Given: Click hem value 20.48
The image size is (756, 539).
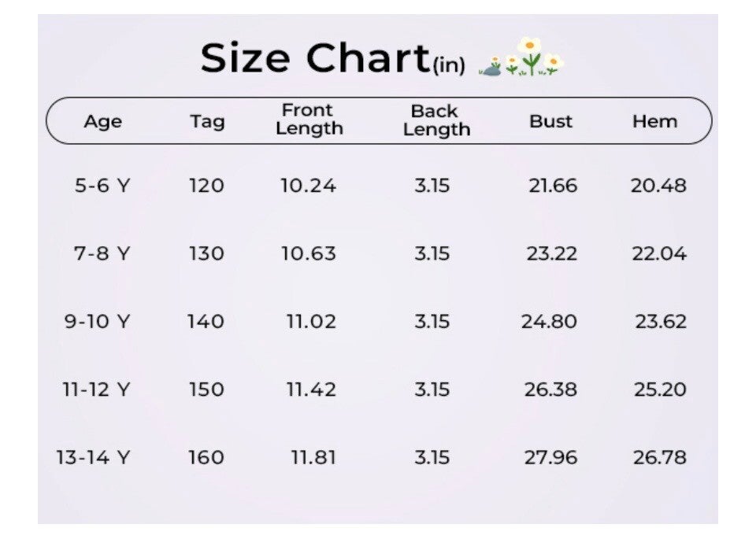Looking at the screenshot, I should pyautogui.click(x=658, y=186).
